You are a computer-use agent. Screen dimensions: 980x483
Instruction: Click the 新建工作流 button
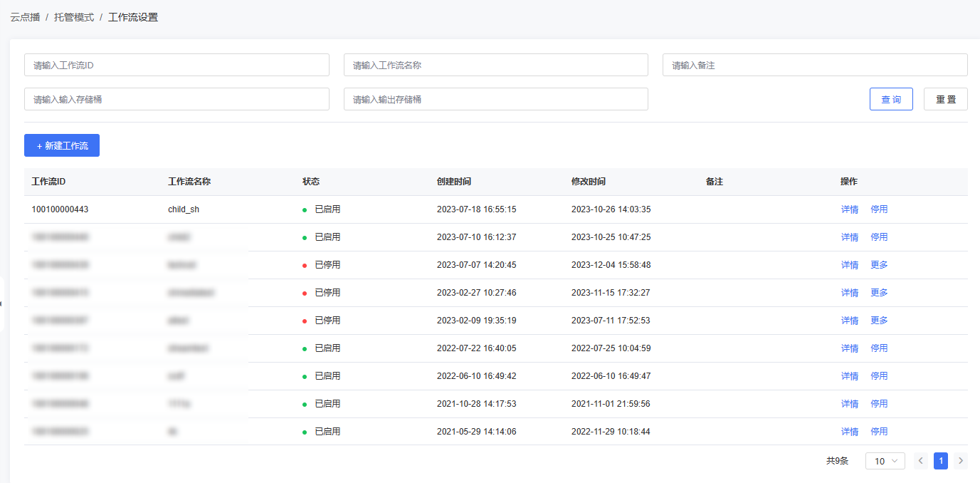pos(62,145)
